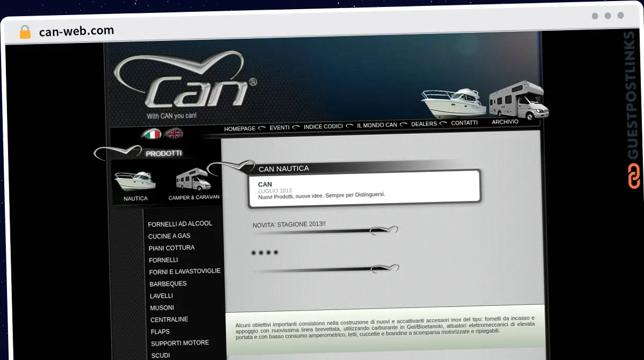Open the Eventi menu item
The height and width of the screenshot is (360, 644).
click(280, 128)
